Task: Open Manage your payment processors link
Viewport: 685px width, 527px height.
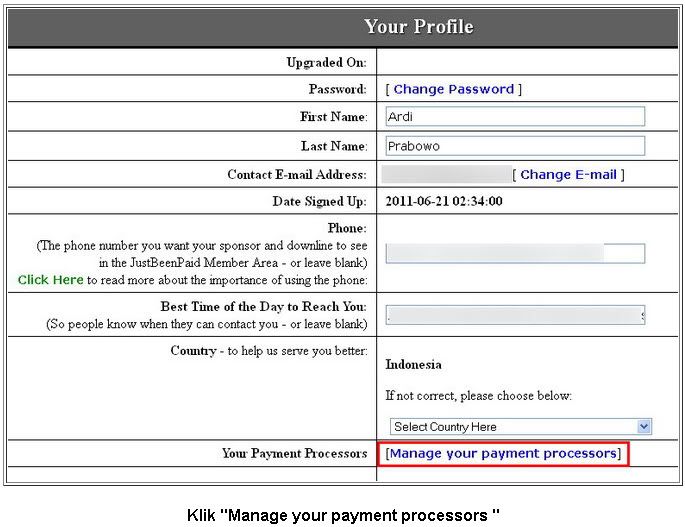Action: (x=503, y=454)
